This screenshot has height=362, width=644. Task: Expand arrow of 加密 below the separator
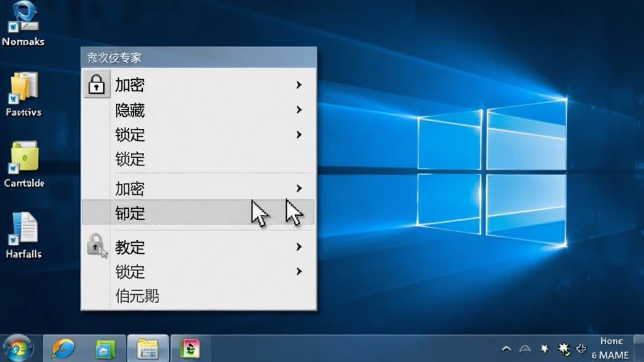(x=299, y=188)
